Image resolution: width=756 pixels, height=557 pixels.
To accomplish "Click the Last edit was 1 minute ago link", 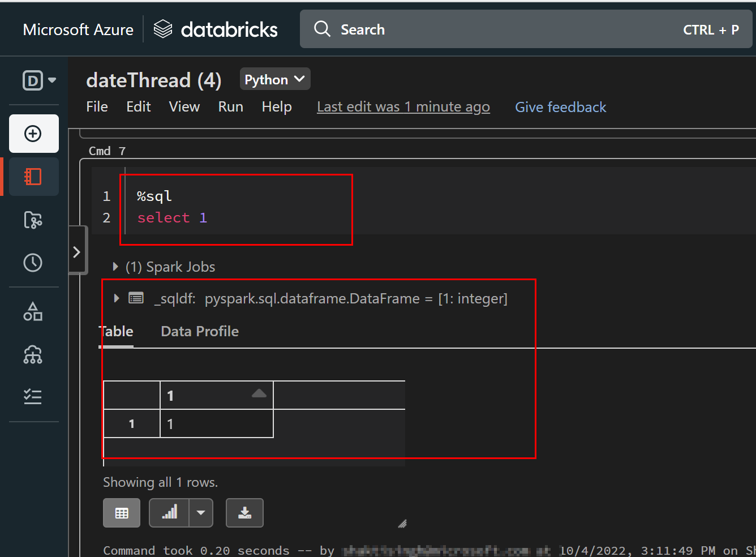I will (403, 107).
